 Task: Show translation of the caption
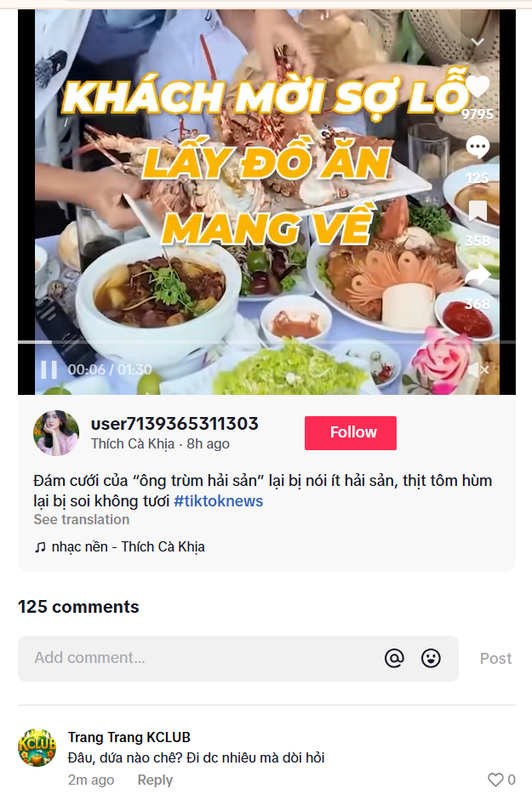click(x=82, y=519)
